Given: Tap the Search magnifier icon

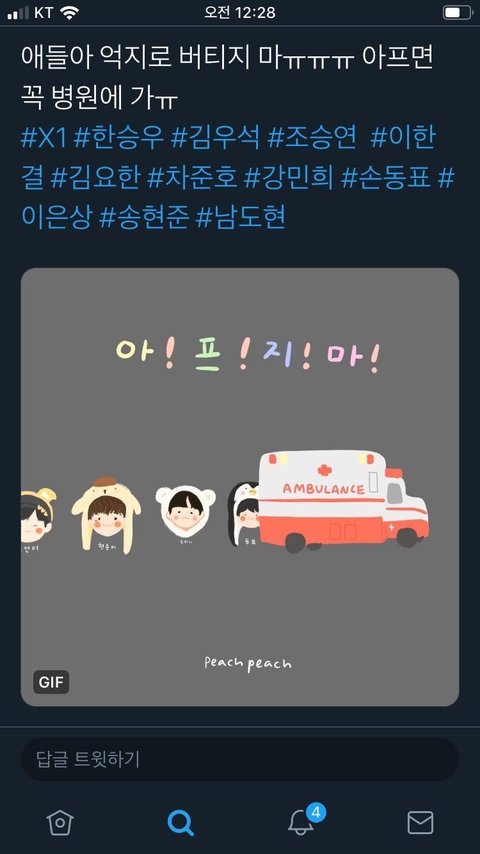Looking at the screenshot, I should 180,822.
